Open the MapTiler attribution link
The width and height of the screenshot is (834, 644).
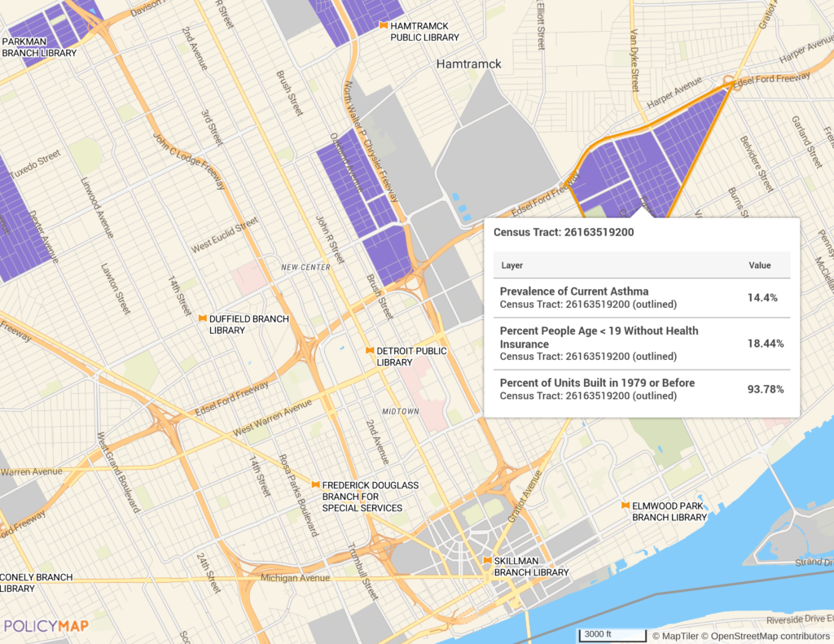coord(678,635)
